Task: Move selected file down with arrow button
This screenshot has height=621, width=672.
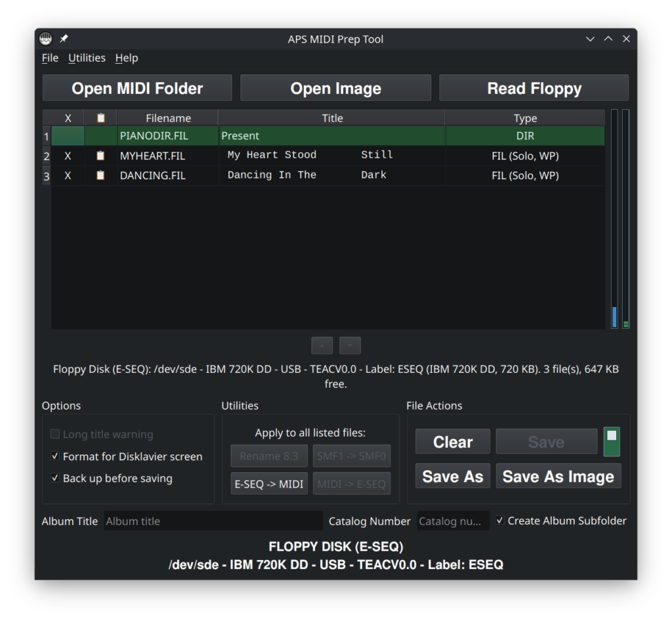Action: coord(350,345)
